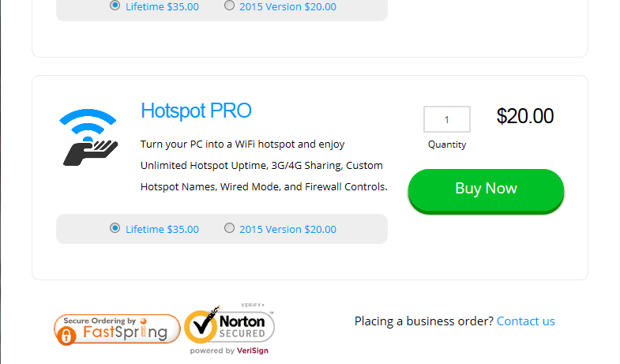Click the Hotspot PRO product title
The image size is (620, 364).
coord(196,111)
